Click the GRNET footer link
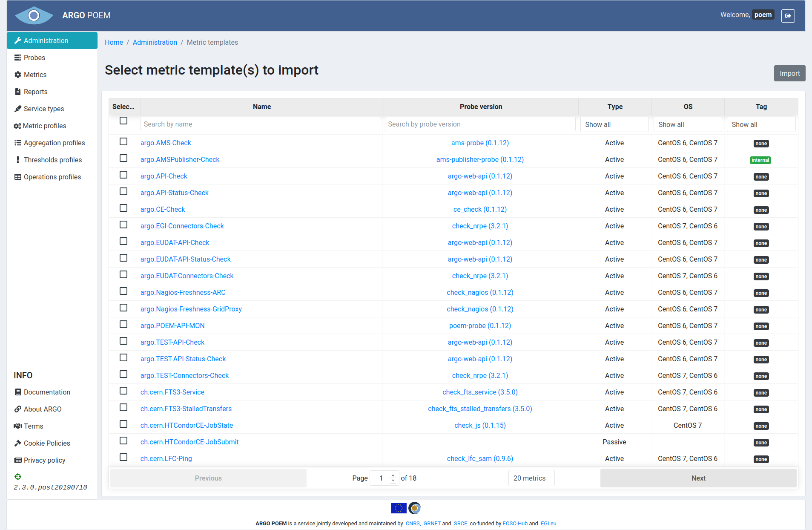The image size is (812, 530). 432,523
